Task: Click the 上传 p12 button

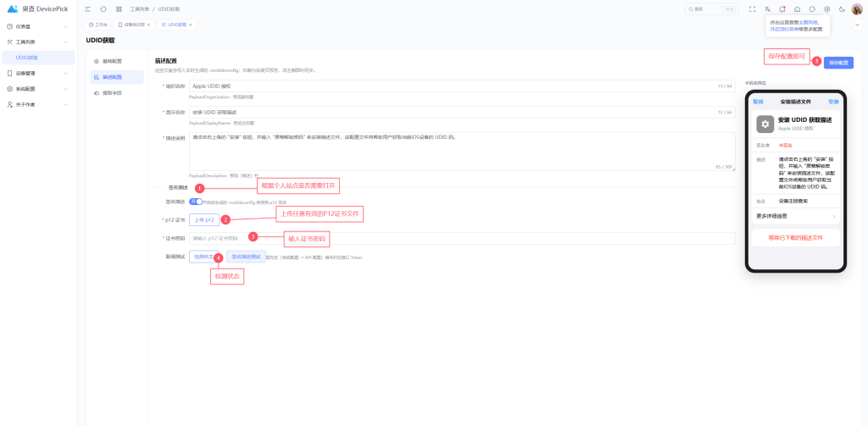Action: (203, 219)
